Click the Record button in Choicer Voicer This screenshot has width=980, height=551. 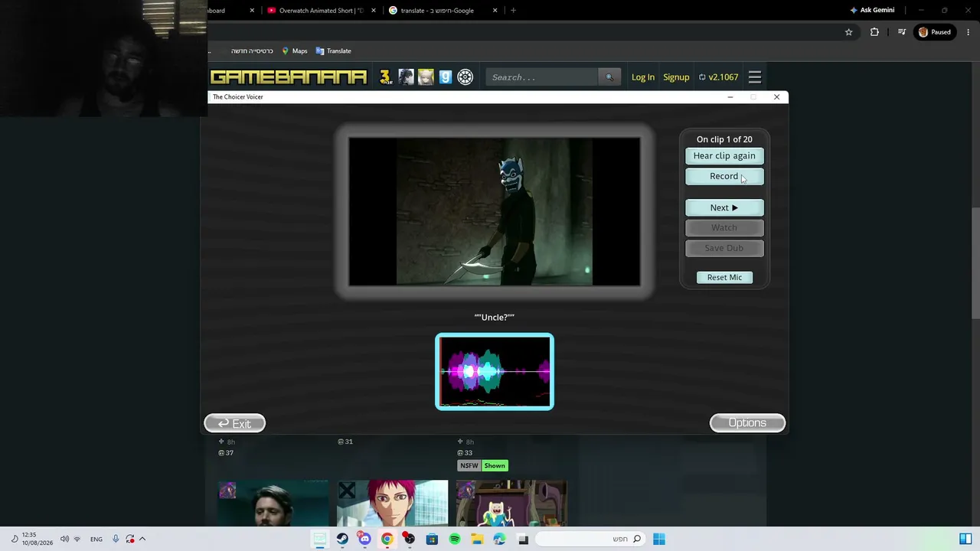pos(724,177)
